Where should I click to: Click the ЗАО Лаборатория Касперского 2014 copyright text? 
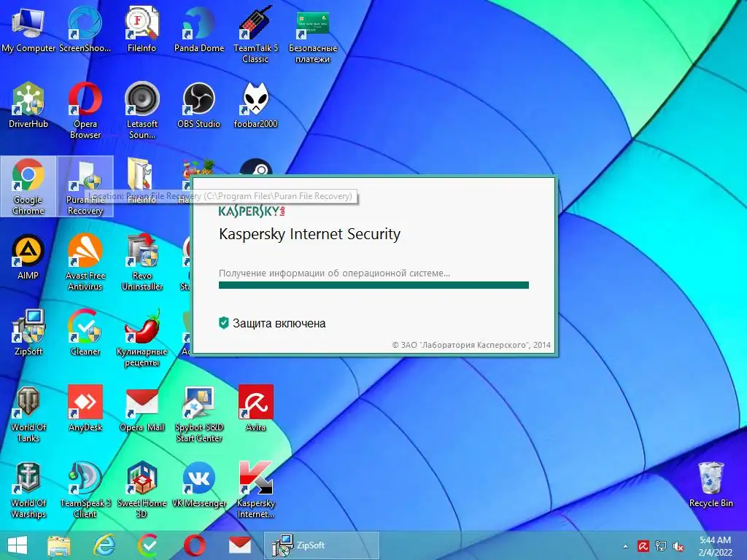pos(471,345)
